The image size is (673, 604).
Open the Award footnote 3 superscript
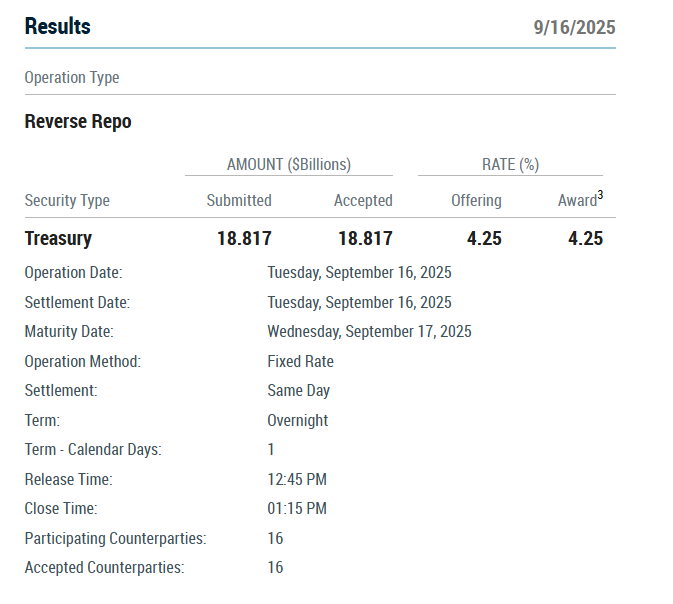(600, 195)
